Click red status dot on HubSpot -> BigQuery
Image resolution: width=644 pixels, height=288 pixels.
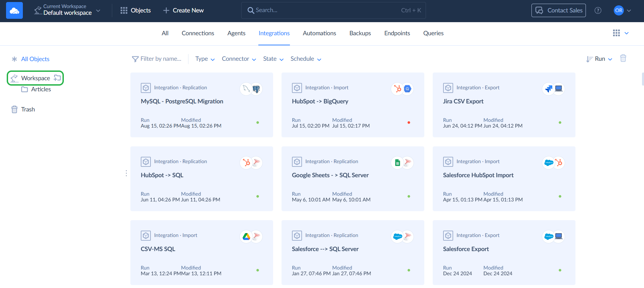click(409, 123)
